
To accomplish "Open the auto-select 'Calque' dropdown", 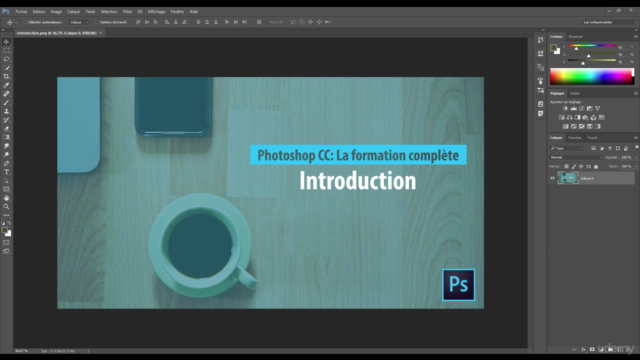I will tap(79, 22).
